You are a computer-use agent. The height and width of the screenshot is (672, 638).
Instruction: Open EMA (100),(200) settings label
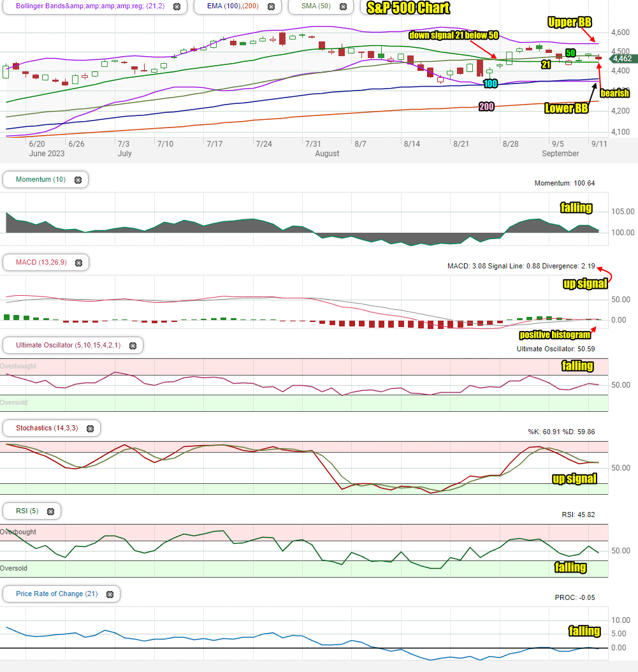coord(233,6)
